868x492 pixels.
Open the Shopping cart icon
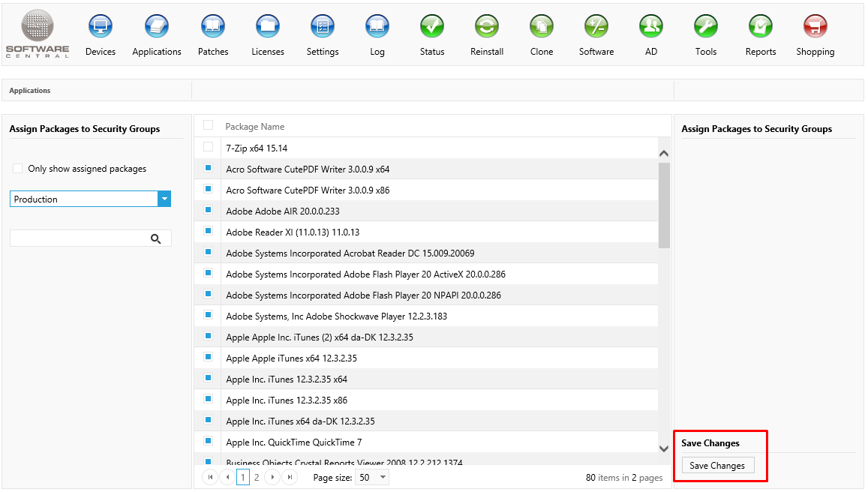(815, 27)
